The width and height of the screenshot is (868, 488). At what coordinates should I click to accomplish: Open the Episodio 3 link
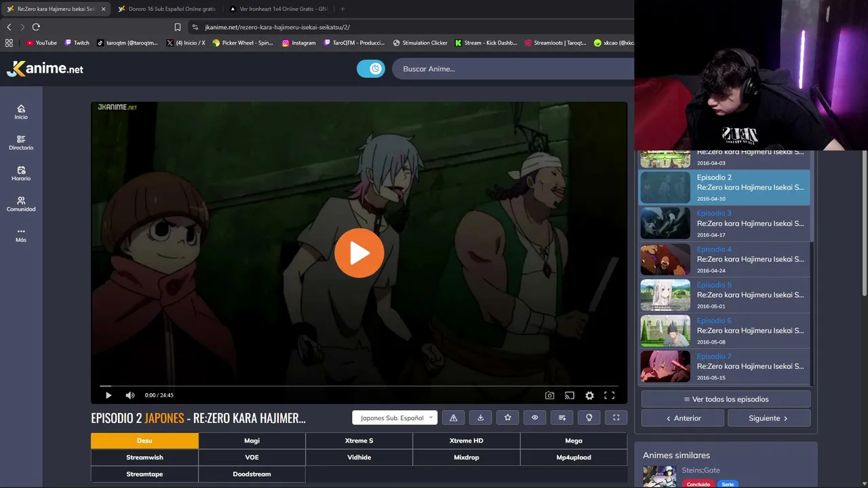tap(714, 213)
